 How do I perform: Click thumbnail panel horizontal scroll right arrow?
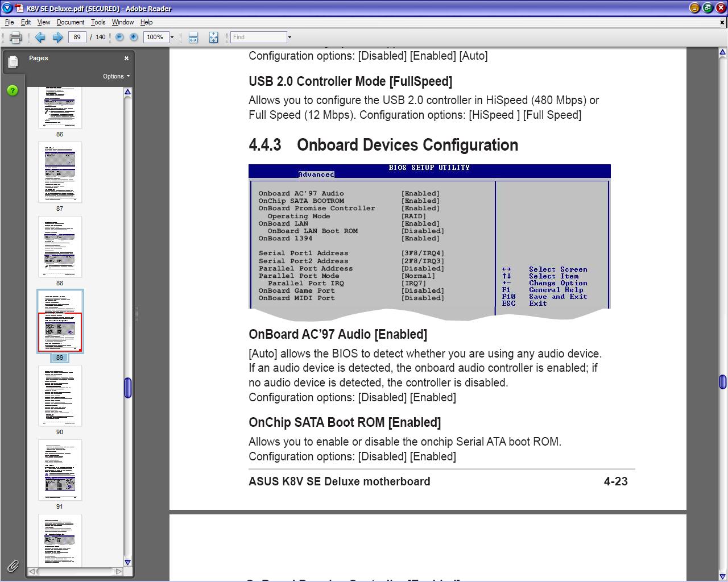pos(118,571)
